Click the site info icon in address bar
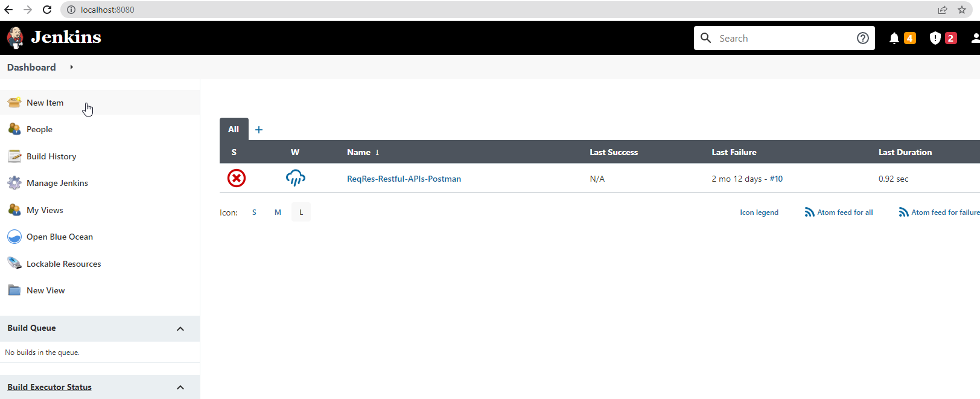The image size is (980, 399). pos(71,10)
